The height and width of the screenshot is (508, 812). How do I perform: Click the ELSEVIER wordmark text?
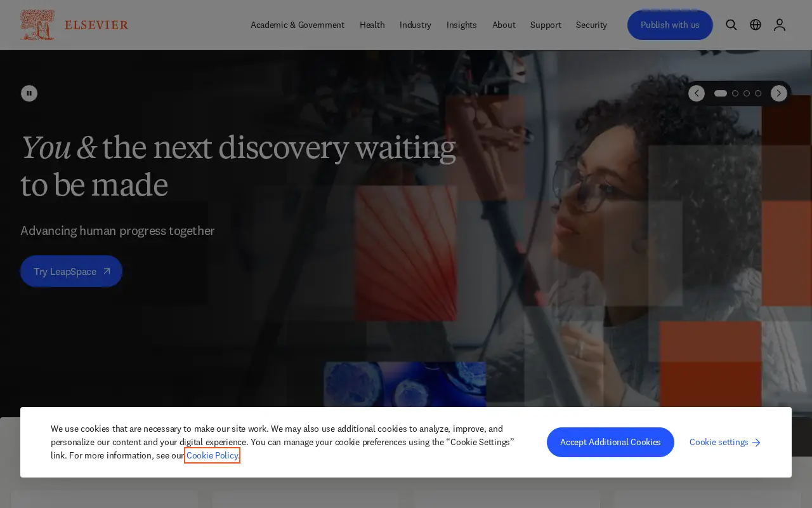click(96, 25)
